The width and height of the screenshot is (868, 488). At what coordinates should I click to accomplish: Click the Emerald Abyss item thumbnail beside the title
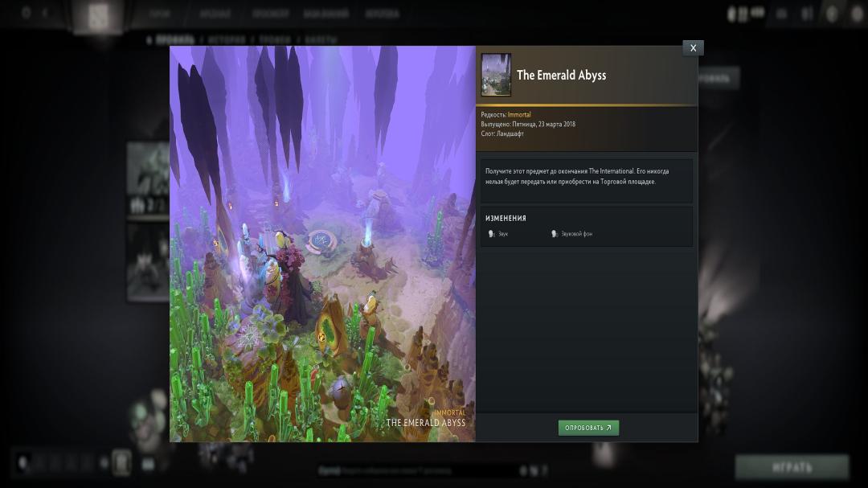point(496,75)
